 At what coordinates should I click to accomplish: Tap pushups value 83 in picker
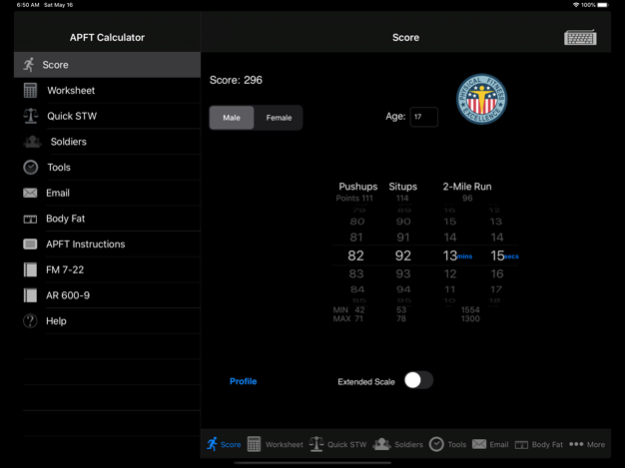click(357, 273)
